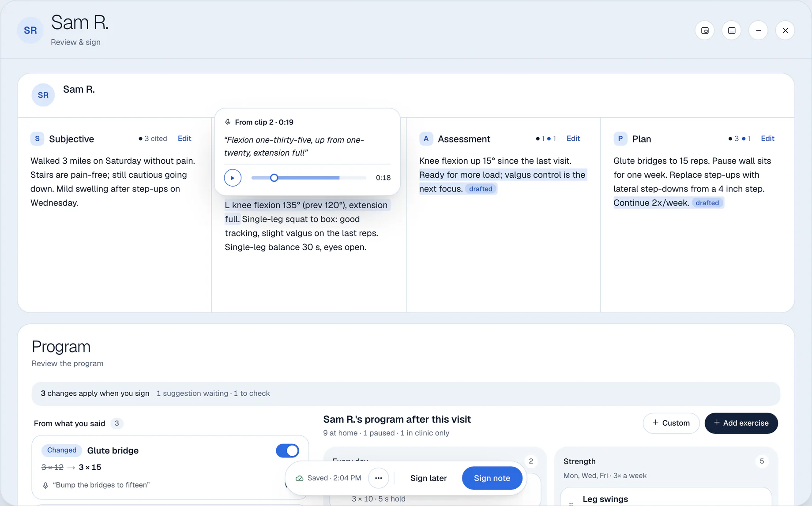Viewport: 812px width, 506px height.
Task: Sign the note now
Action: 492,478
